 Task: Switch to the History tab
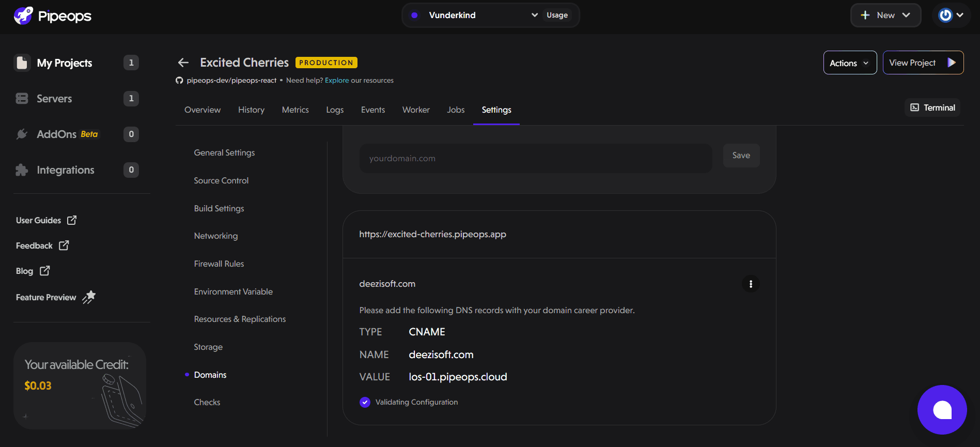tap(251, 110)
